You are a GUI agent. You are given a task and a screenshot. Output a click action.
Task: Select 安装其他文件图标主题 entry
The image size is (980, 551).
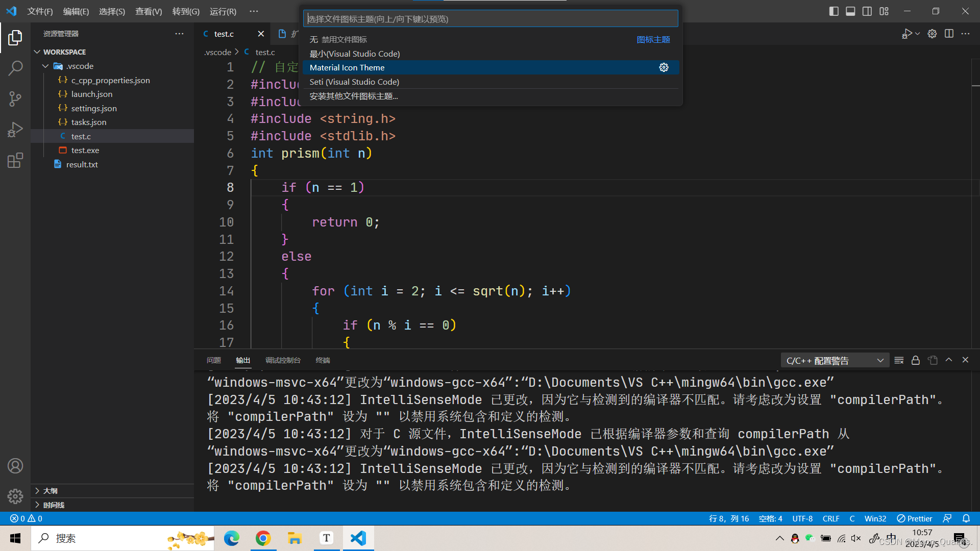pyautogui.click(x=353, y=96)
